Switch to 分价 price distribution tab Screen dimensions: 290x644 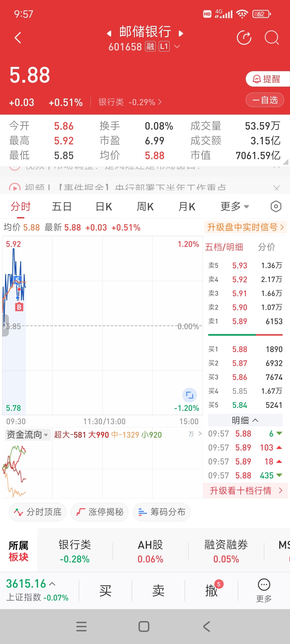[267, 247]
